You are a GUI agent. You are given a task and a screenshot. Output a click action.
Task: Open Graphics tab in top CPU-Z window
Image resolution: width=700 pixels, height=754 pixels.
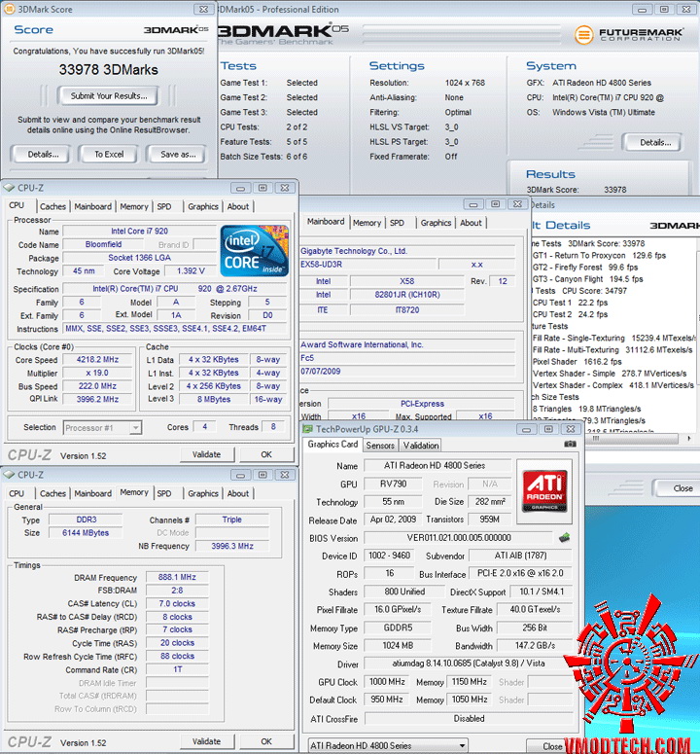(x=203, y=206)
